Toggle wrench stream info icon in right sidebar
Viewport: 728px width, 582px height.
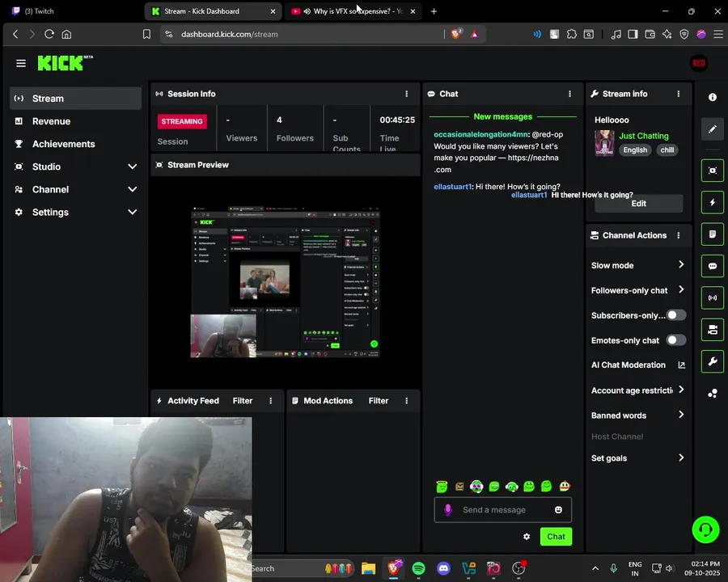click(x=712, y=361)
